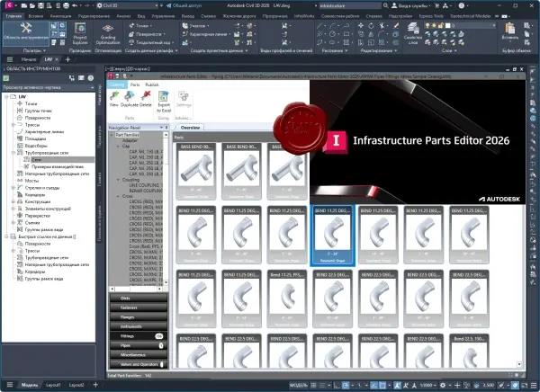The image size is (540, 392).
Task: Select the Rotate tool in Редактирование panel
Action: (371, 25)
